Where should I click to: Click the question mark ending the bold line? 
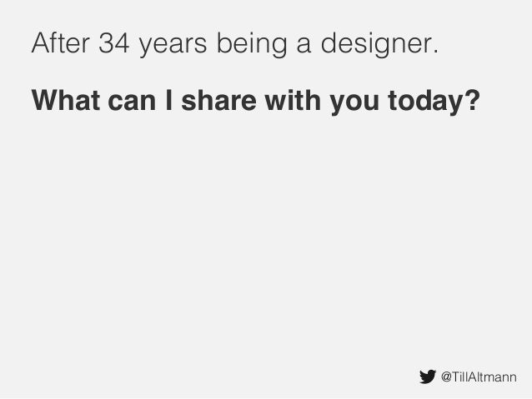(x=473, y=100)
